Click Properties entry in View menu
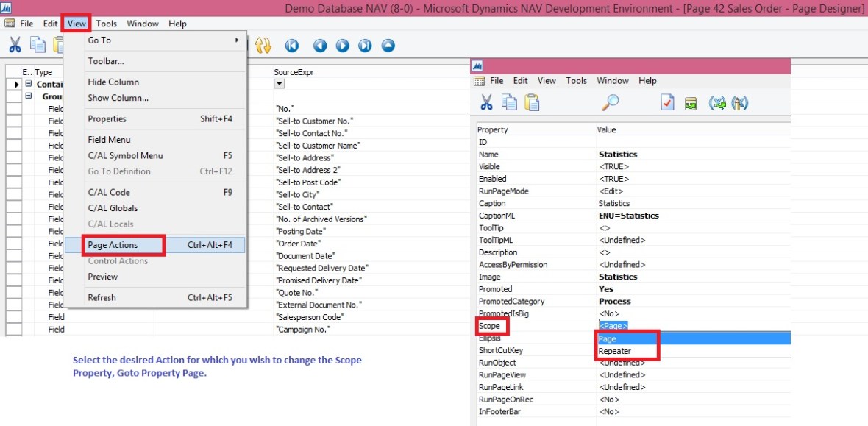 pos(107,118)
